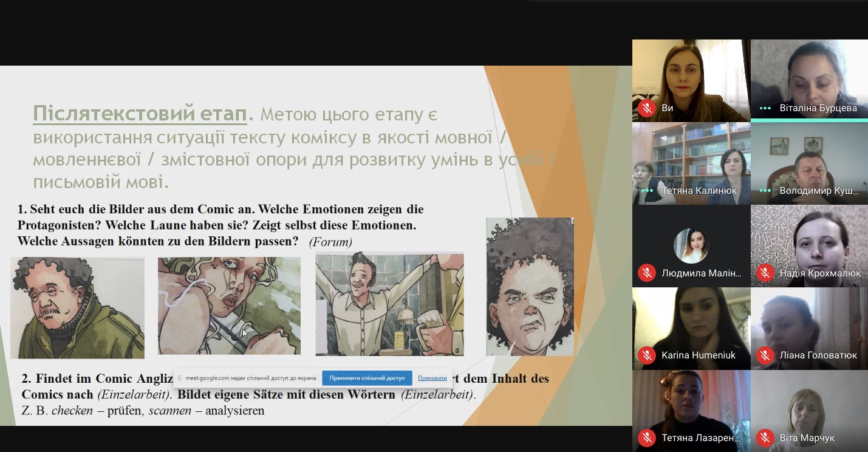Click the speaking dots icon beside Віталіна Бурцева
The height and width of the screenshot is (452, 868).
(765, 108)
